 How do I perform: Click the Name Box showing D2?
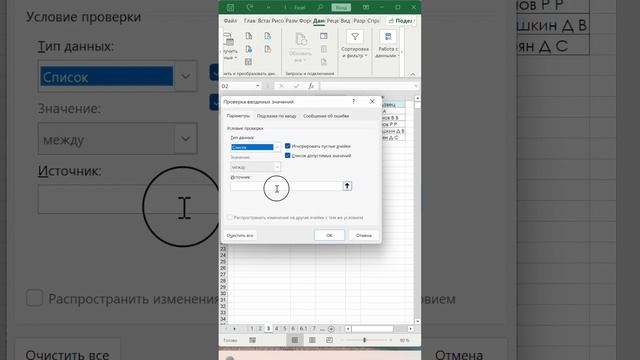pos(238,86)
